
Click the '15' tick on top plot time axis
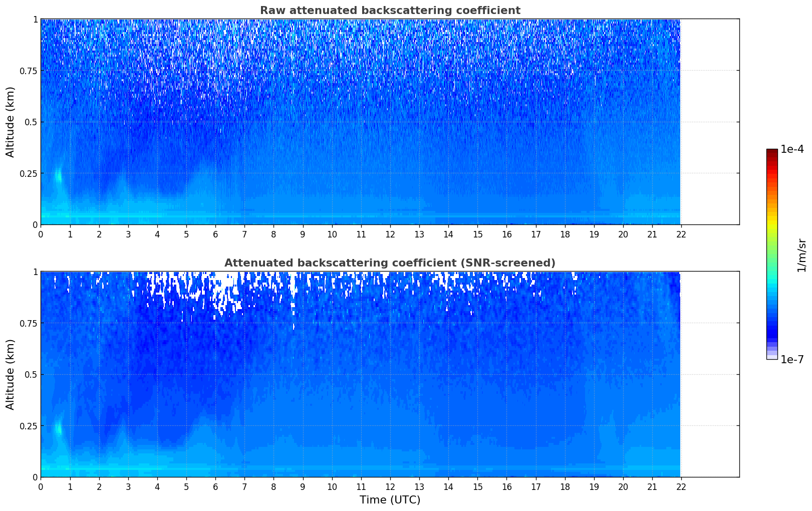(477, 234)
